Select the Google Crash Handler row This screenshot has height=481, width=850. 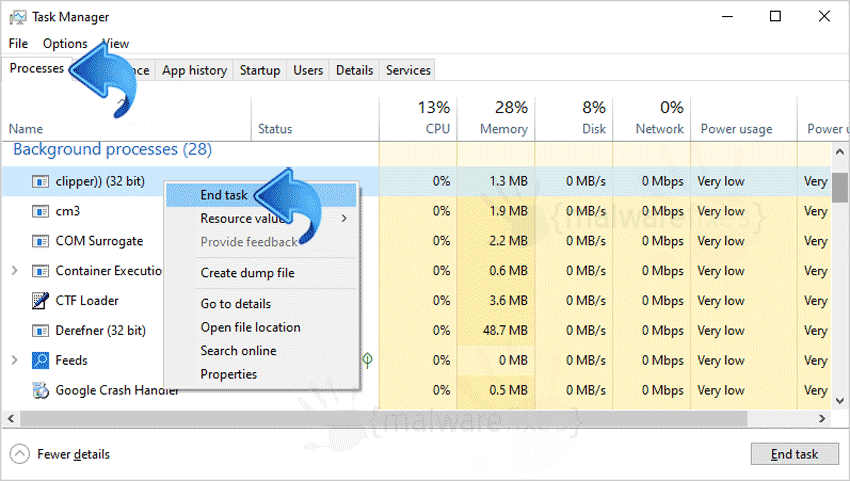pyautogui.click(x=416, y=390)
